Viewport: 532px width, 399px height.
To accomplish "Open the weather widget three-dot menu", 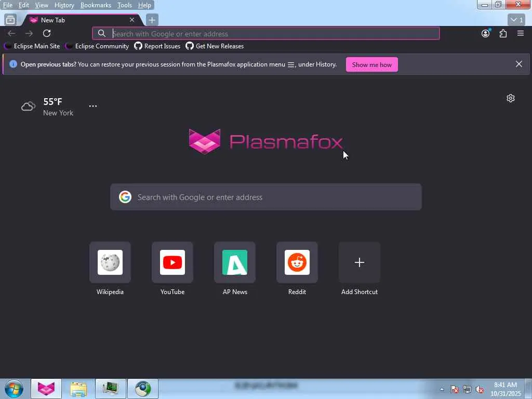I will tap(93, 106).
